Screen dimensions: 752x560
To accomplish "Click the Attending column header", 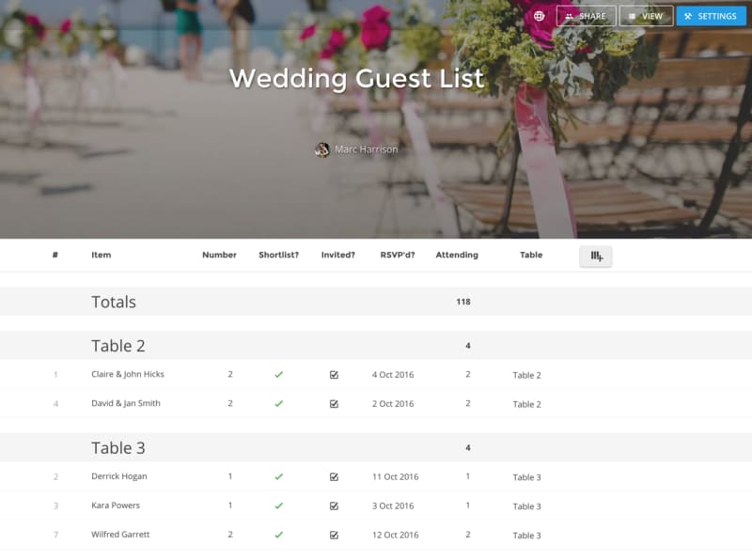I will point(457,255).
